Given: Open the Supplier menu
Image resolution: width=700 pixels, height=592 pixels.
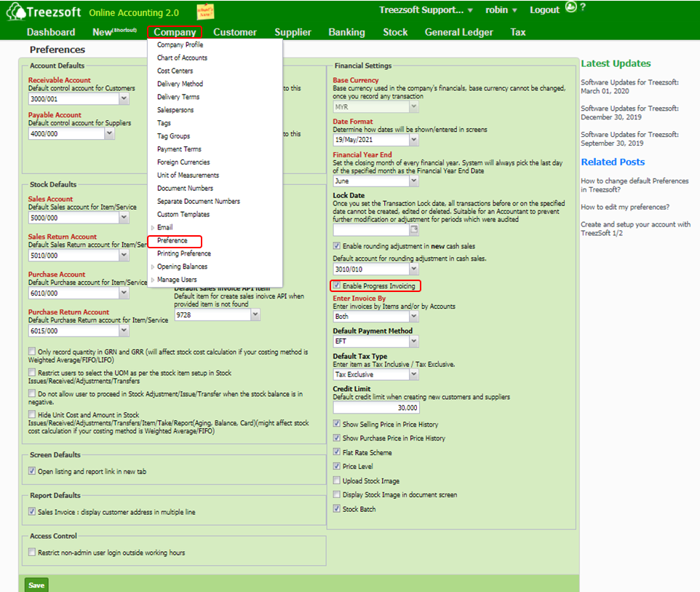Looking at the screenshot, I should point(293,32).
